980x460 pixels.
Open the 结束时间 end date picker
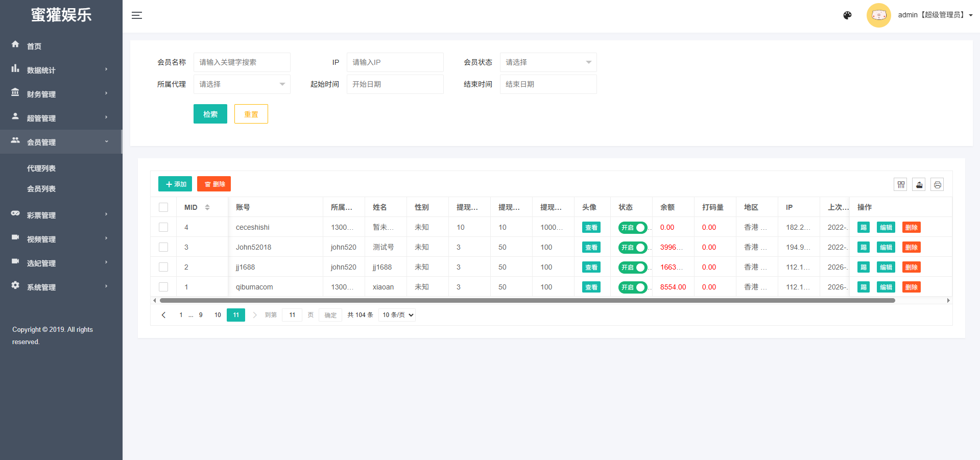548,84
